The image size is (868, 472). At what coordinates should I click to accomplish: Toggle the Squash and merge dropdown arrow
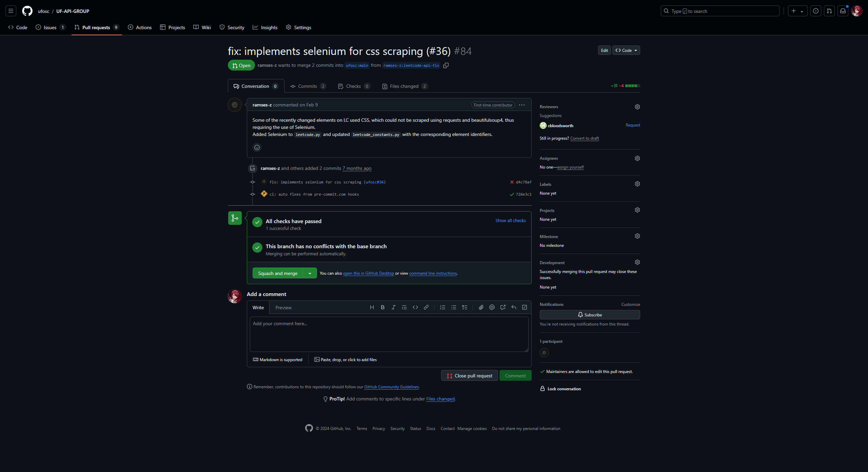coord(310,273)
